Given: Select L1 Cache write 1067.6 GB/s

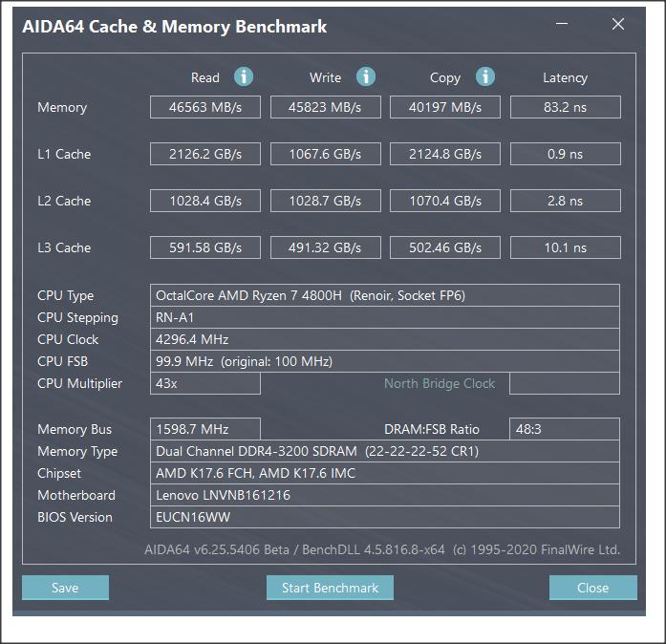Looking at the screenshot, I should [x=325, y=154].
